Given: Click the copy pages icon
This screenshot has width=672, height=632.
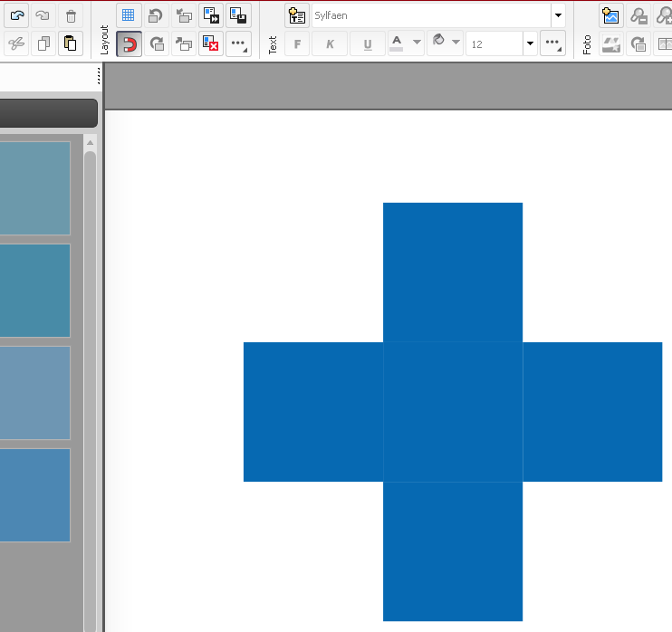Looking at the screenshot, I should click(43, 43).
